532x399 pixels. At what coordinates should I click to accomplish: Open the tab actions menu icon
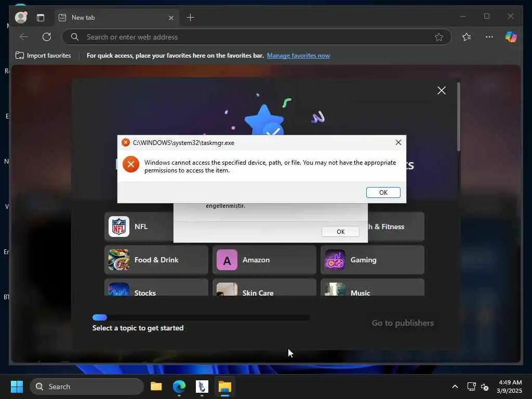click(x=41, y=18)
